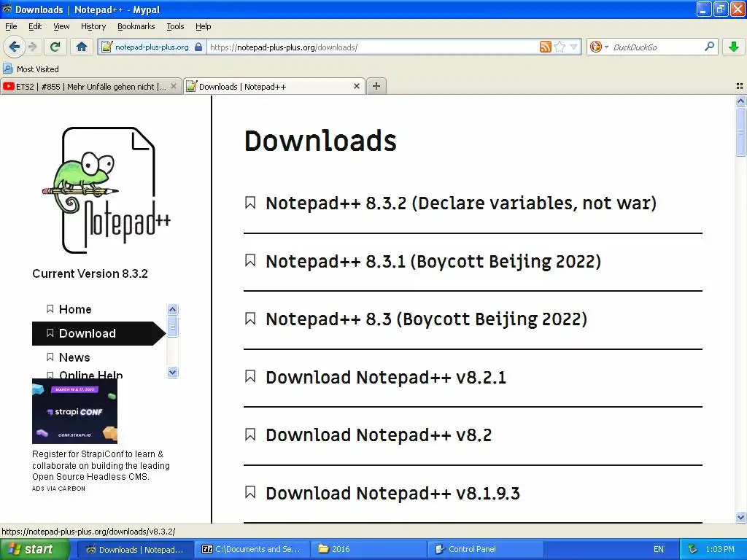Open the Windows Start button
Screen dimensions: 747x560
[x=34, y=550]
